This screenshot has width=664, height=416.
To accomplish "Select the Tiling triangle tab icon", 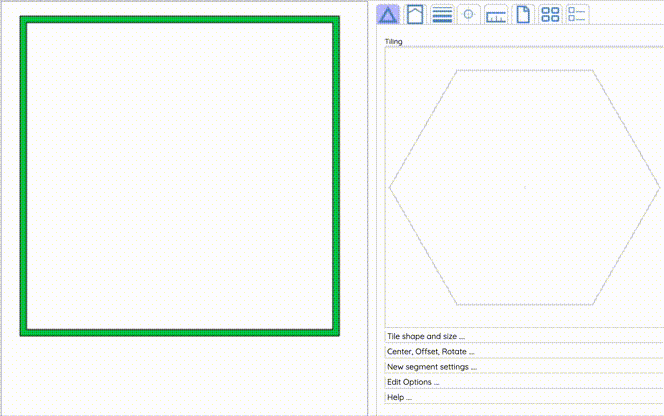I will point(388,14).
